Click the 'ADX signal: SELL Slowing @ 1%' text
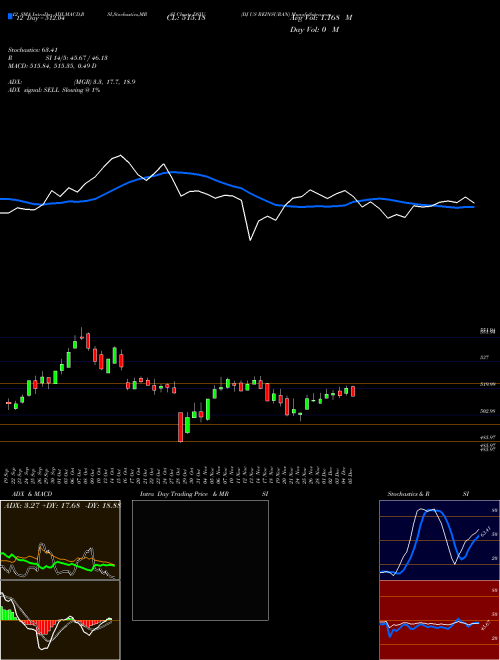The image size is (500, 660). coord(54,90)
